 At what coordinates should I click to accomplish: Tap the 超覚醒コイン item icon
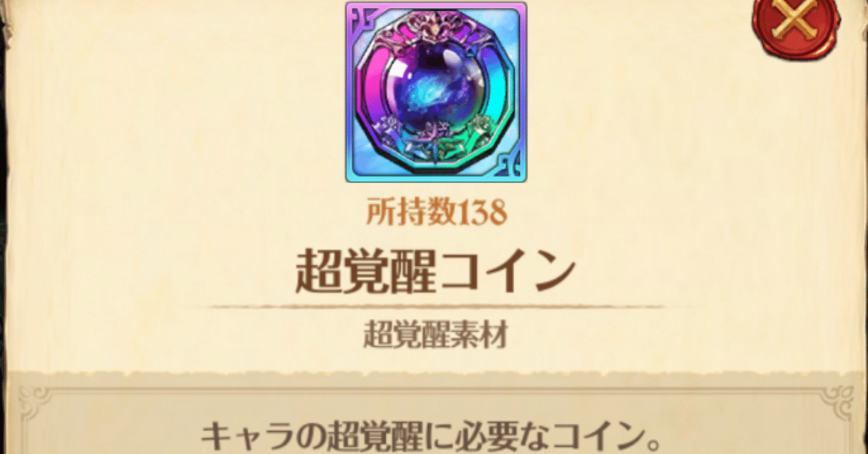point(436,92)
